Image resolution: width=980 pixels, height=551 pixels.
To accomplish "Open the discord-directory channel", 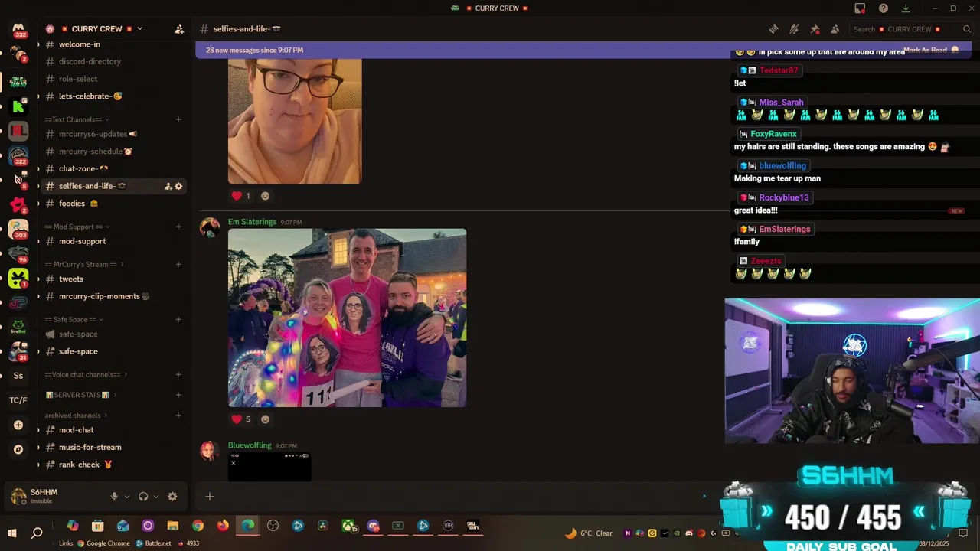I will pyautogui.click(x=90, y=61).
